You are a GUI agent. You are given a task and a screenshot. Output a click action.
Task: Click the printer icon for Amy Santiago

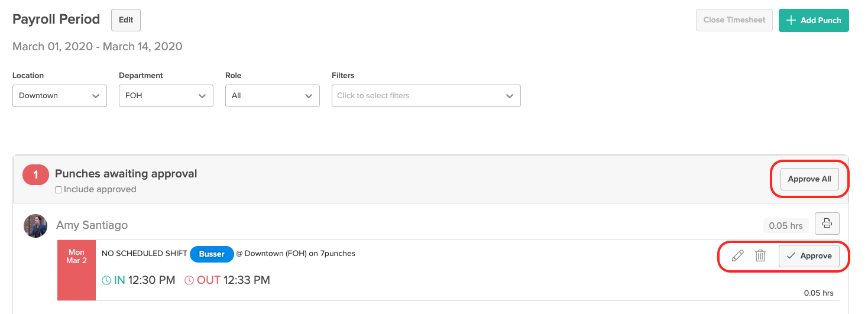pos(827,224)
